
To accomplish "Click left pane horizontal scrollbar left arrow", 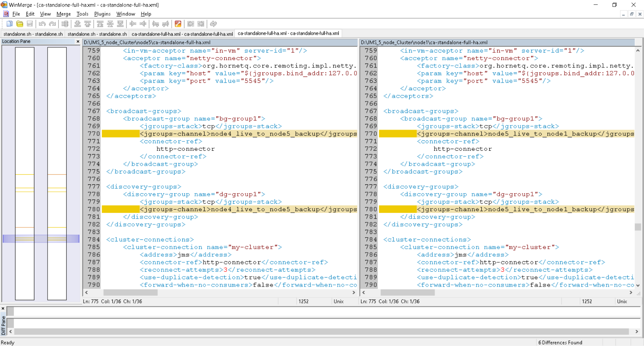I will [86, 292].
